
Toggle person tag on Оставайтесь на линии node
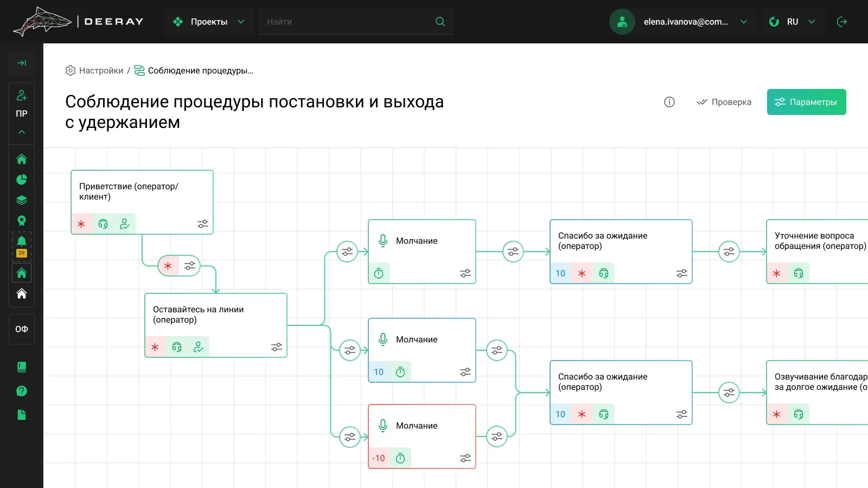[x=199, y=347]
